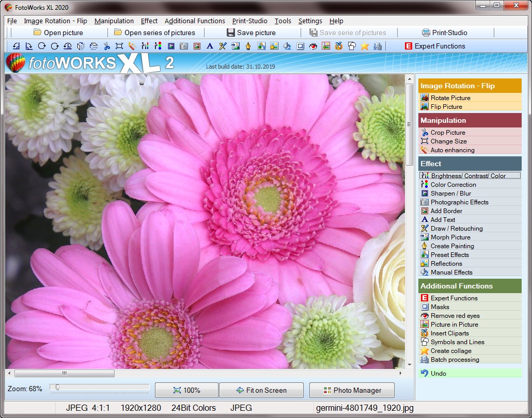Click the morph picture icon in top toolbar
Screen dimensions: 532x418
click(236, 46)
